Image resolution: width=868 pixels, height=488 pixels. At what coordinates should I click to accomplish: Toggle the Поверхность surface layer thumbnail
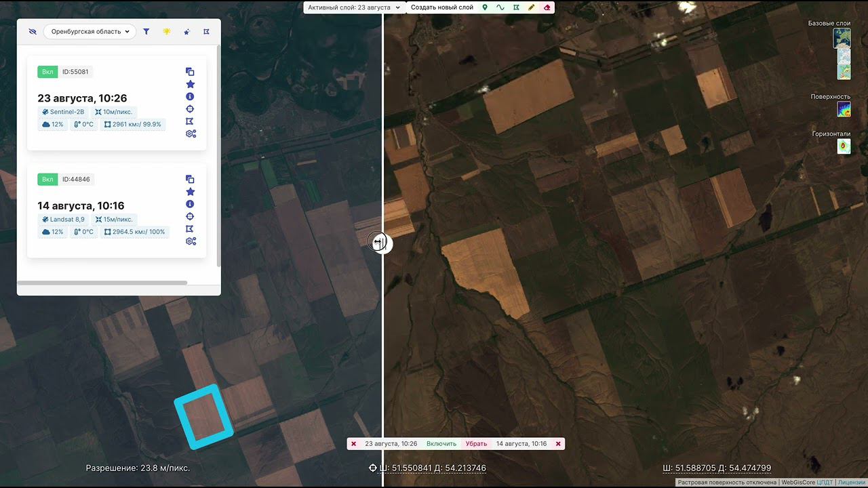click(844, 109)
